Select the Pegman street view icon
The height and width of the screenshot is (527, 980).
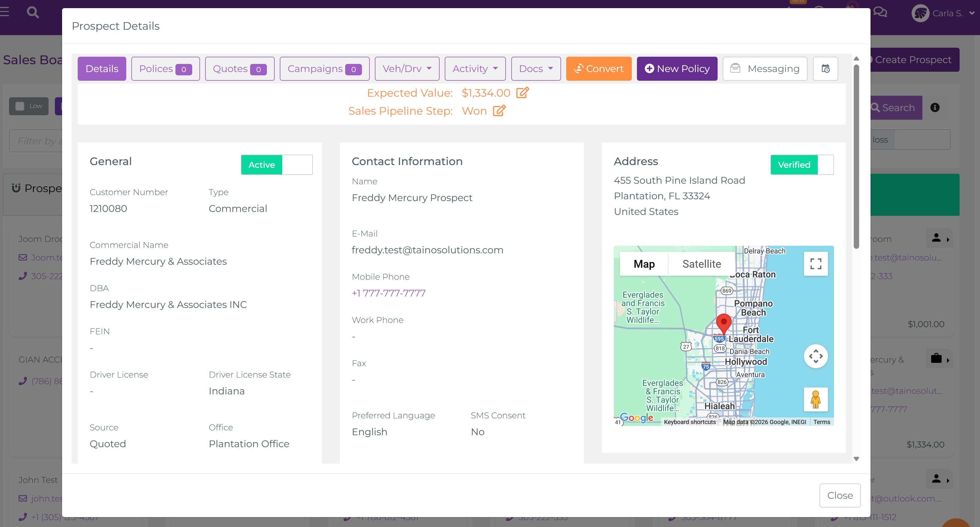tap(816, 399)
